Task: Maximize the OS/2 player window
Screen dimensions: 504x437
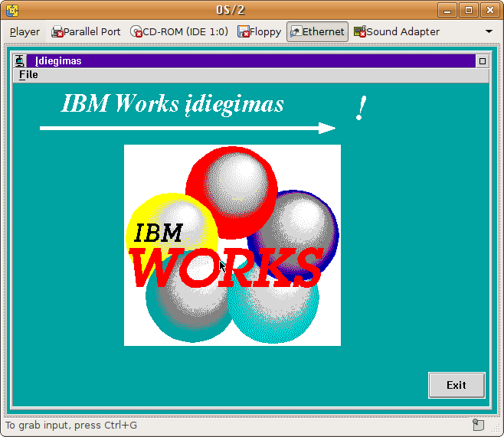Action: (468, 10)
